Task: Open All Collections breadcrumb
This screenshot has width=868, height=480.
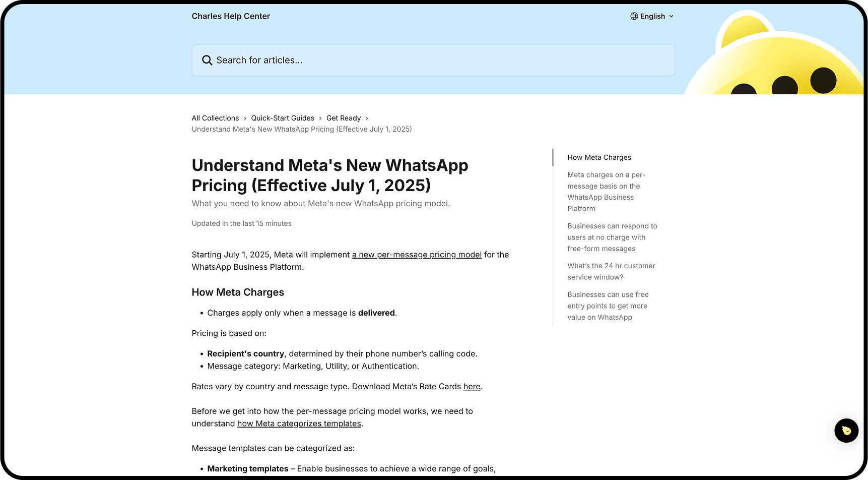Action: 215,118
